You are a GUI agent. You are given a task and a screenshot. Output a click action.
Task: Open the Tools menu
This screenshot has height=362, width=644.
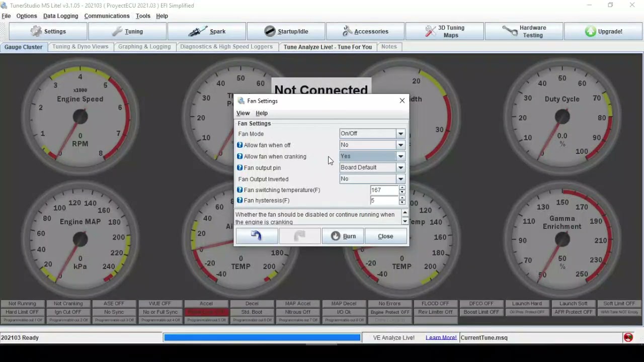click(x=143, y=16)
